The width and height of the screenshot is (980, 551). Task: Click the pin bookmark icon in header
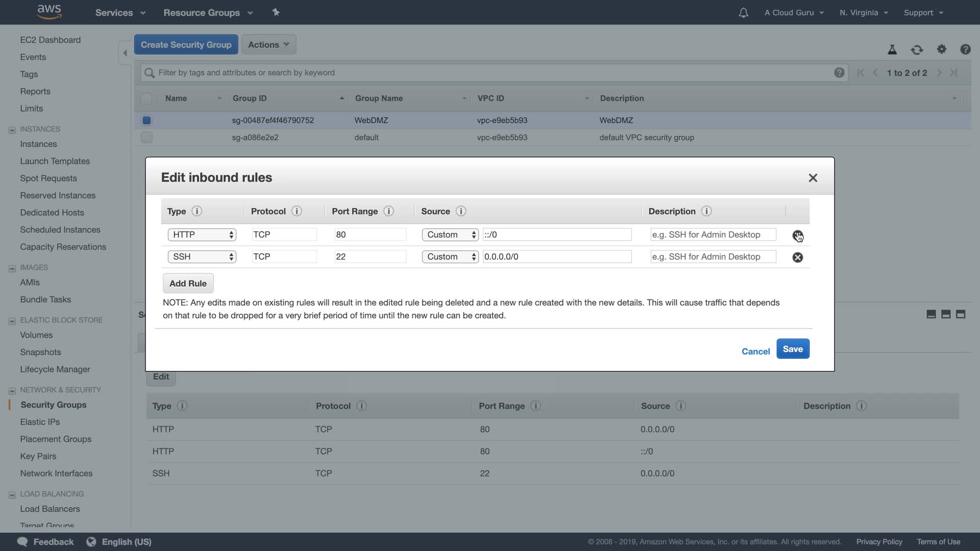pos(276,12)
